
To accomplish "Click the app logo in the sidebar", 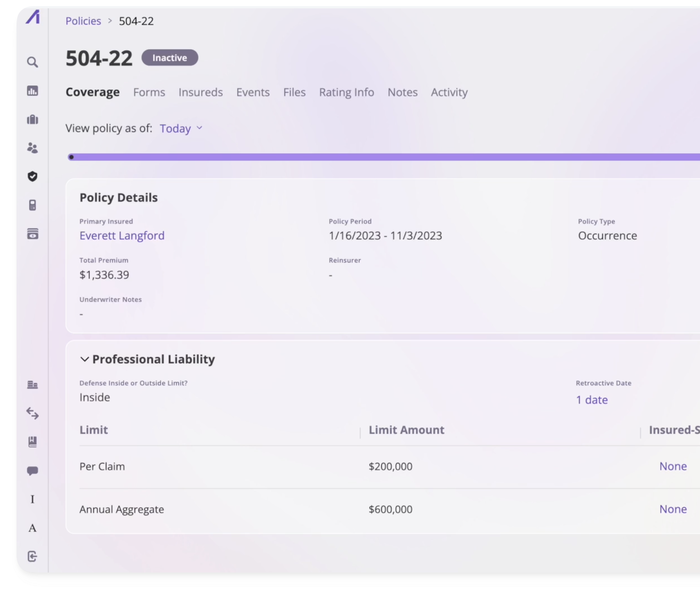I will pyautogui.click(x=33, y=17).
